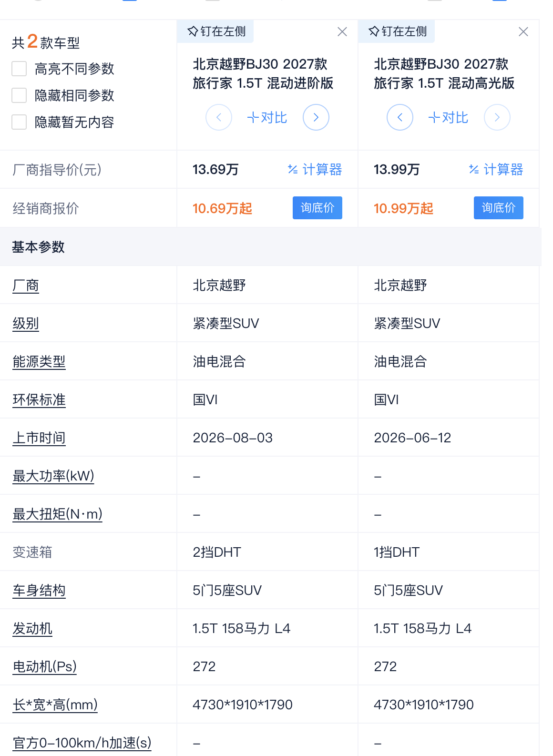
Task: Open the 环保标准 parameter link
Action: coord(39,399)
